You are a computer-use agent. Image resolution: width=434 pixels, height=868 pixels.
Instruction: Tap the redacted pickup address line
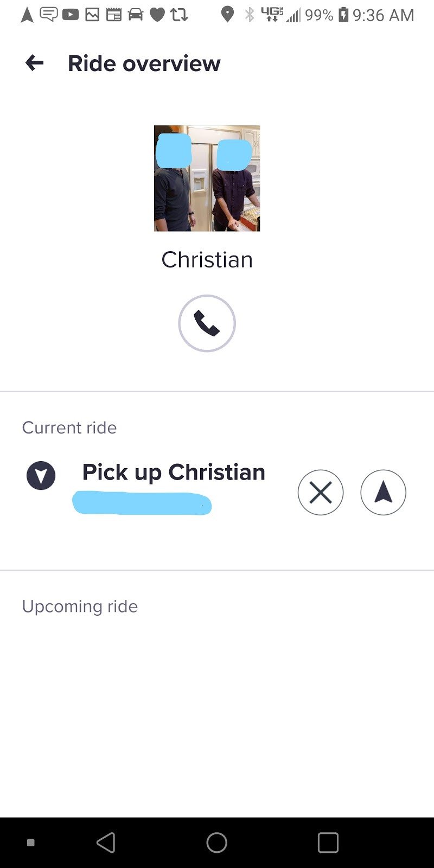142,503
